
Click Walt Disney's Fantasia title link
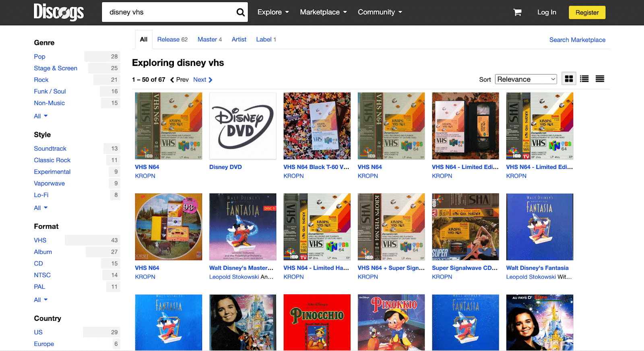point(537,268)
